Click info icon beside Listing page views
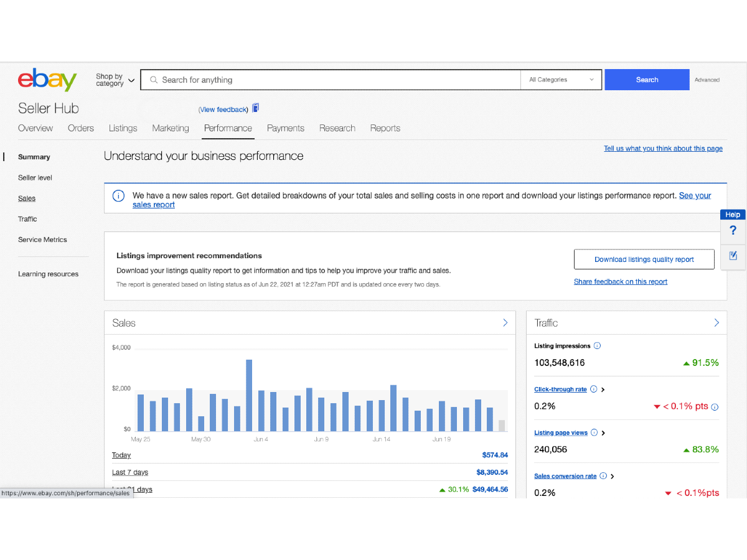This screenshot has width=747, height=560. coord(594,432)
